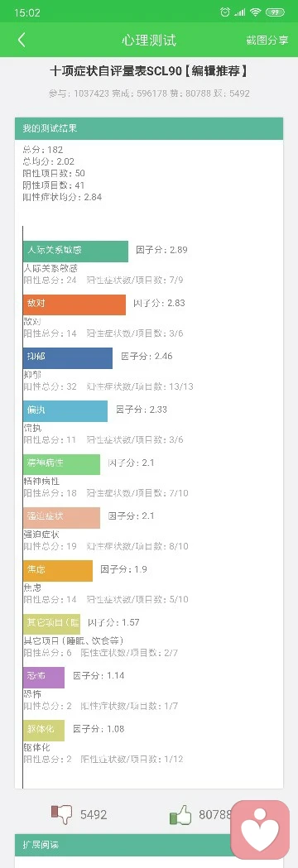Select the light green 精神病性 bar
The width and height of the screenshot is (298, 868).
[x=61, y=464]
